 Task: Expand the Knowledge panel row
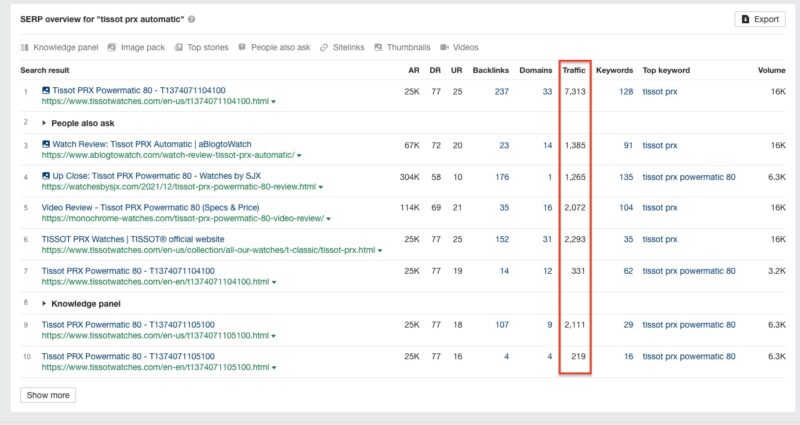coord(44,304)
